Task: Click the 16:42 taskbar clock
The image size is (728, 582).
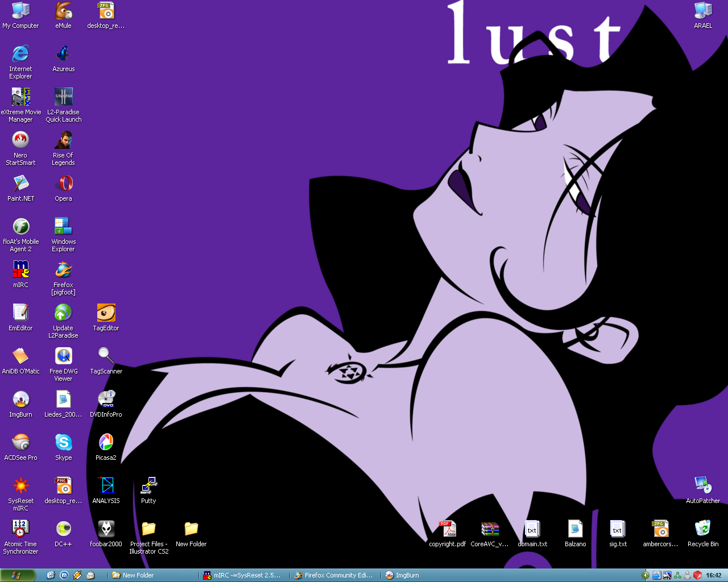Action: (714, 575)
